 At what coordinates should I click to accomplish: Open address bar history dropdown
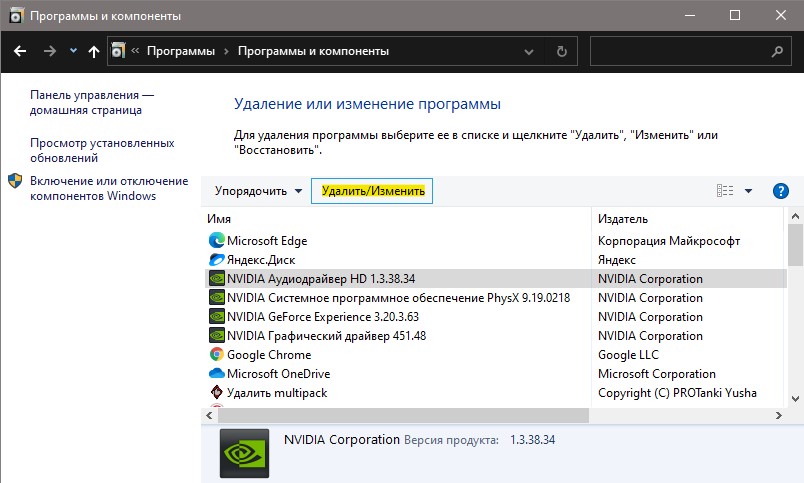coord(529,52)
